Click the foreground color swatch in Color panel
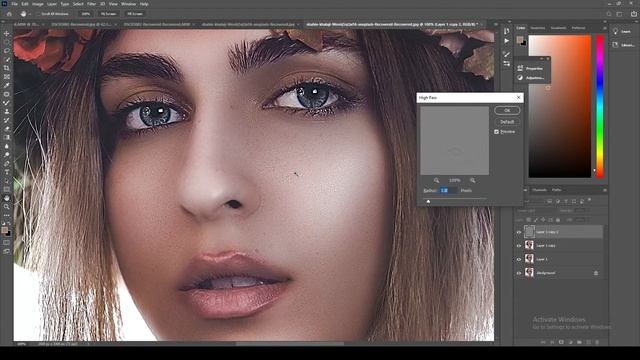Screen dimensions: 640x360 coord(519,39)
